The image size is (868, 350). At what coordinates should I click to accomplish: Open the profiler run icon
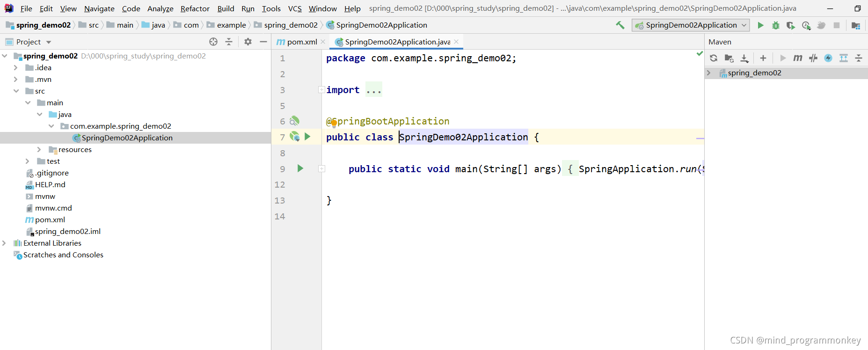[806, 25]
